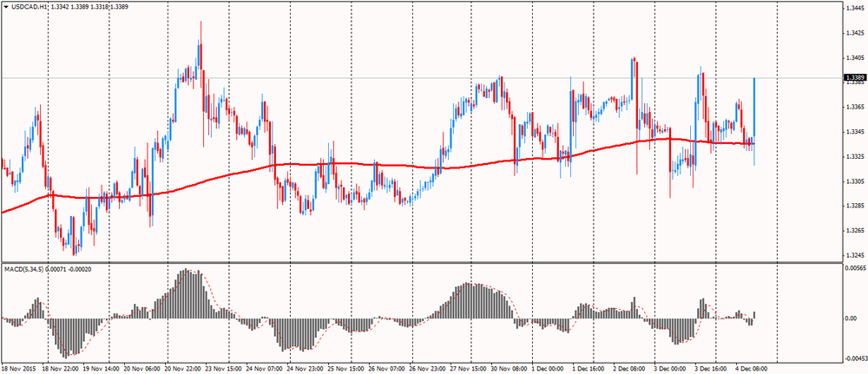The image size is (868, 374).
Task: Click the 18 Nov 2015 date label
Action: (x=17, y=367)
